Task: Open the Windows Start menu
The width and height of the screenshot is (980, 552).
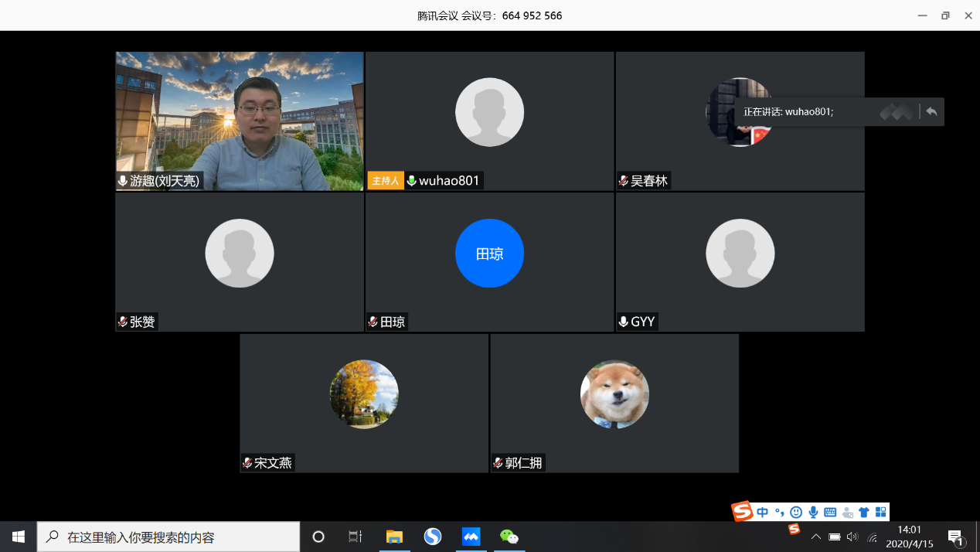Action: [19, 537]
